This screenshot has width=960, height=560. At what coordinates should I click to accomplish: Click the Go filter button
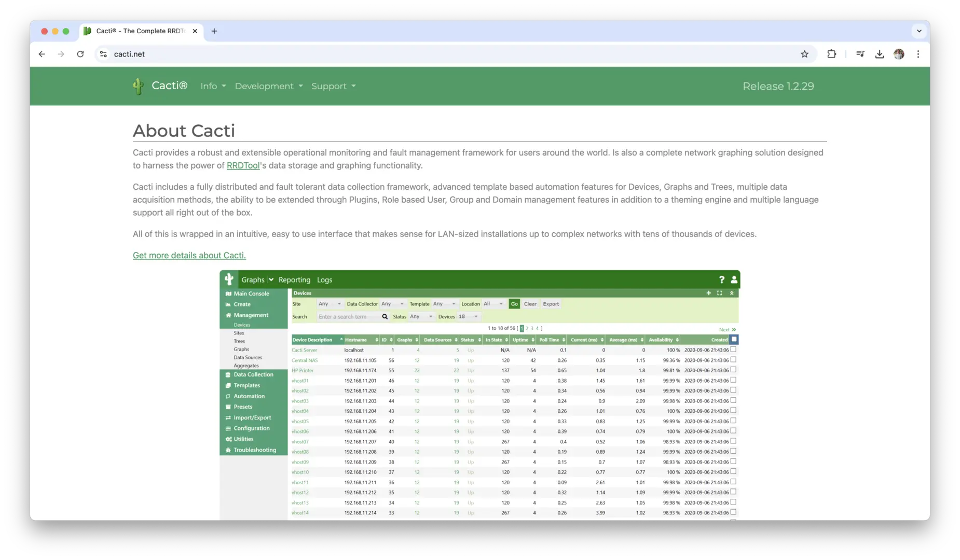[514, 304]
